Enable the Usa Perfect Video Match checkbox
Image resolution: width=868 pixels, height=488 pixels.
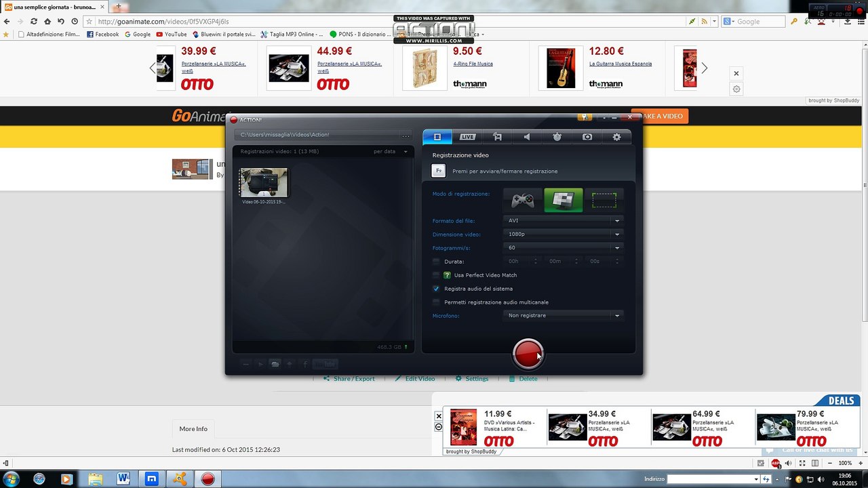tap(436, 275)
